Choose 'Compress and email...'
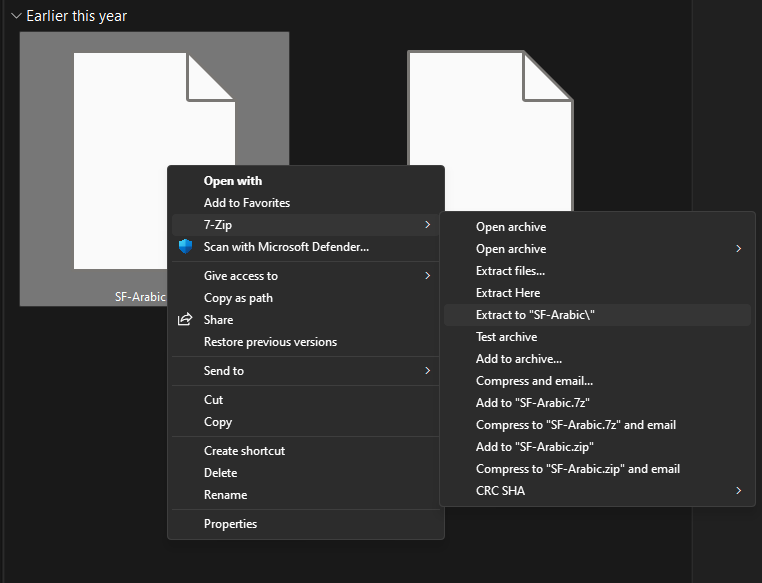The image size is (762, 583). coord(597,381)
